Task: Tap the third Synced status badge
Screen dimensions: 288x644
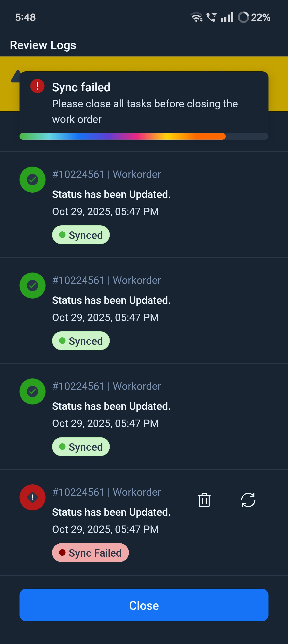Action: (81, 447)
